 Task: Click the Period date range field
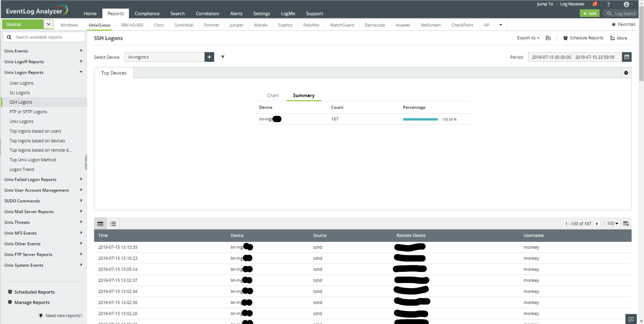tap(575, 57)
